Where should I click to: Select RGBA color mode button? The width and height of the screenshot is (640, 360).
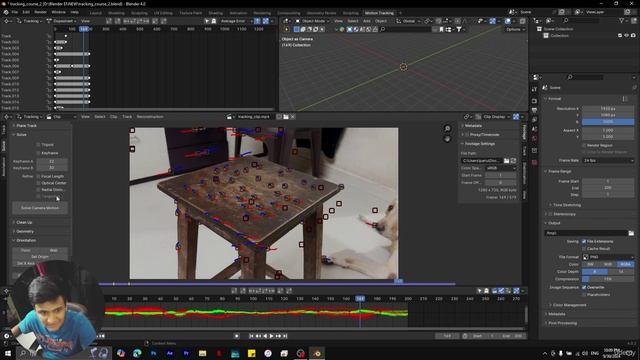point(625,264)
